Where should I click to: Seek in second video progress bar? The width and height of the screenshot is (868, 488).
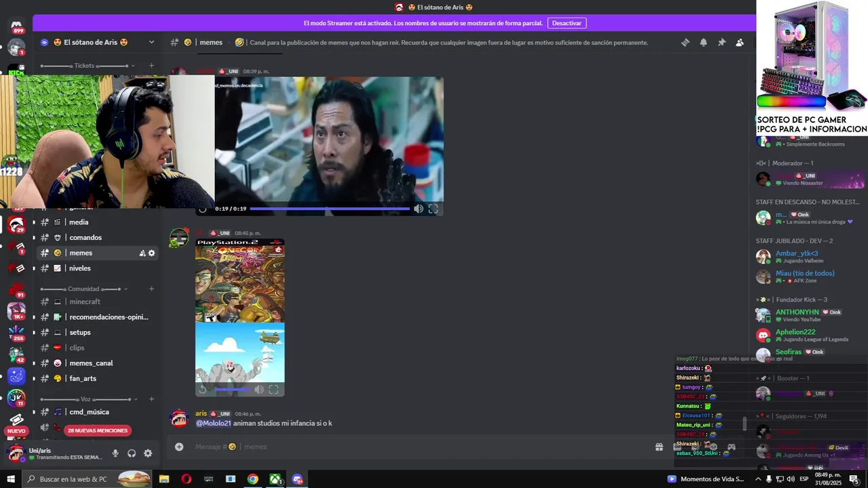click(x=232, y=390)
